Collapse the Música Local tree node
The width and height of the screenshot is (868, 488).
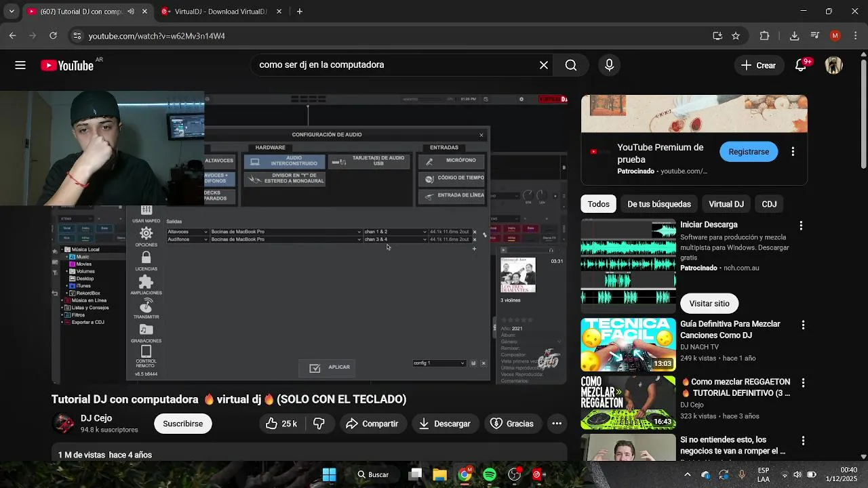63,249
